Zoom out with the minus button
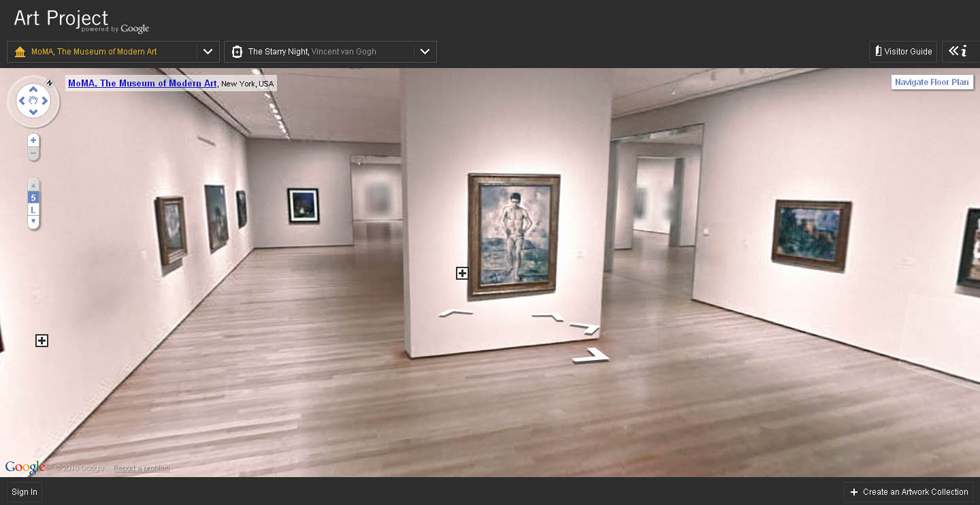980x505 pixels. [33, 153]
